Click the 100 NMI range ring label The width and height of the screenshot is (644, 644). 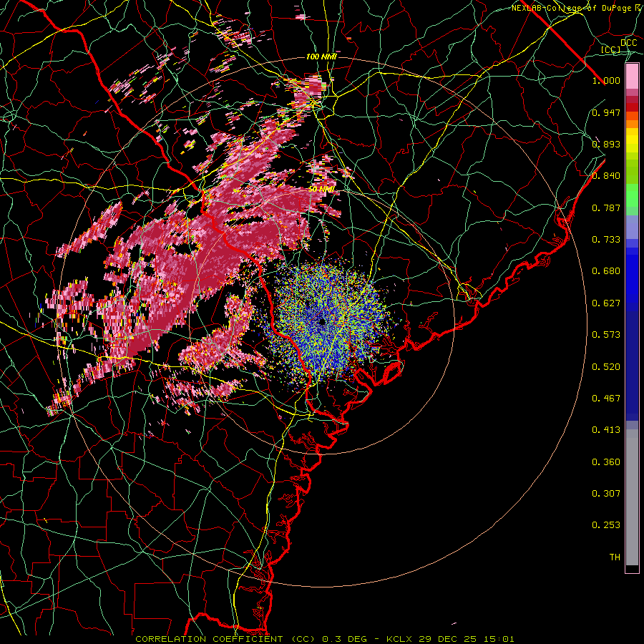click(x=321, y=57)
